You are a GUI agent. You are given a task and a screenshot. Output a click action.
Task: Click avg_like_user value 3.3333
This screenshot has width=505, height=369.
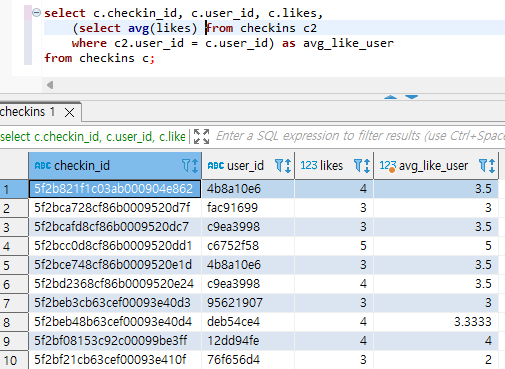tap(436, 322)
